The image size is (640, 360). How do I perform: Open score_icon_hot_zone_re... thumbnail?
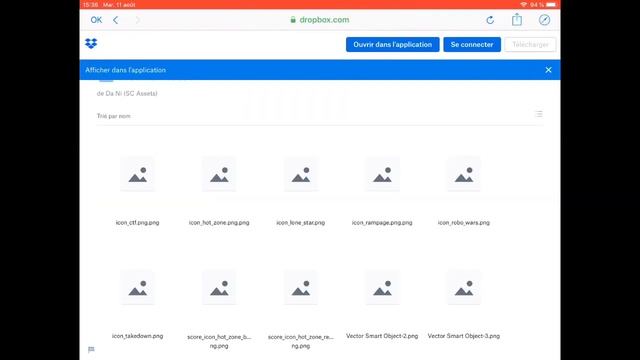point(301,288)
